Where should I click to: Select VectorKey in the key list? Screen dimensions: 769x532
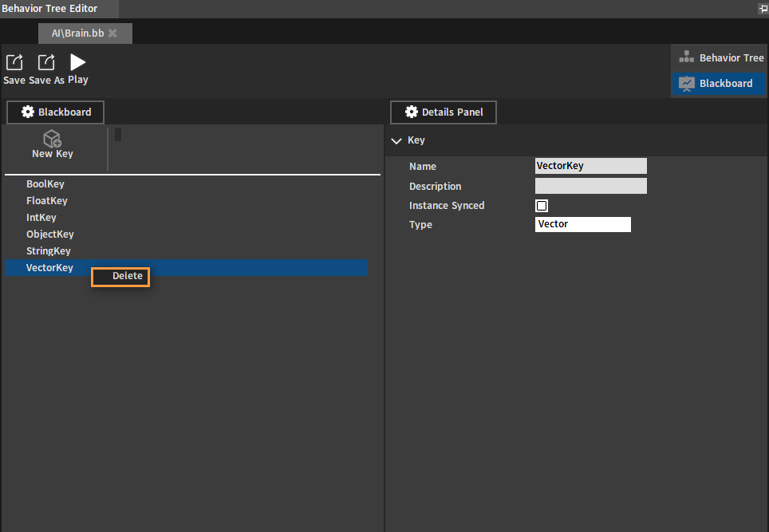click(x=187, y=267)
